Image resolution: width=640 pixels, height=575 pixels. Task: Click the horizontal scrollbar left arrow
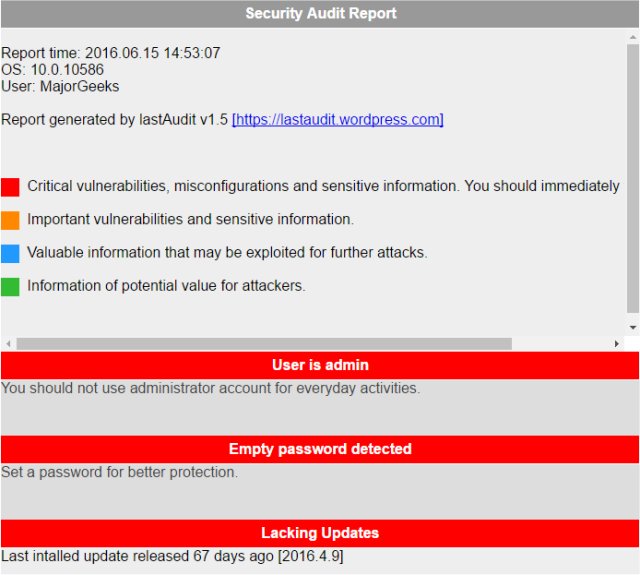pyautogui.click(x=7, y=344)
